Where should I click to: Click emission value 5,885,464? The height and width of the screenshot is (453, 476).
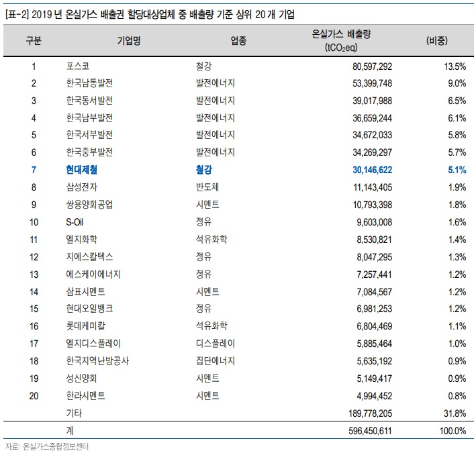[375, 344]
